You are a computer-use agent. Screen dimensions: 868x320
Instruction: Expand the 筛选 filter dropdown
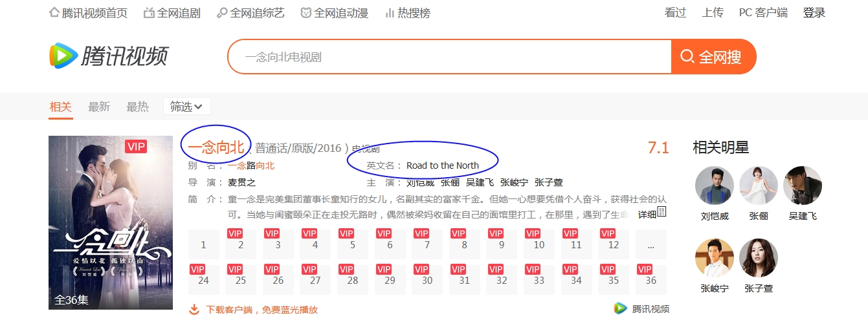coord(186,107)
